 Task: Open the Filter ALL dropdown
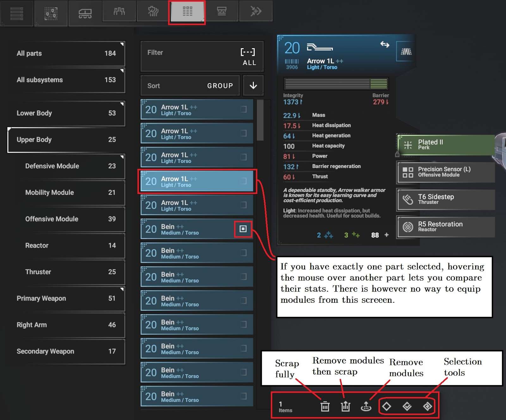click(x=202, y=57)
